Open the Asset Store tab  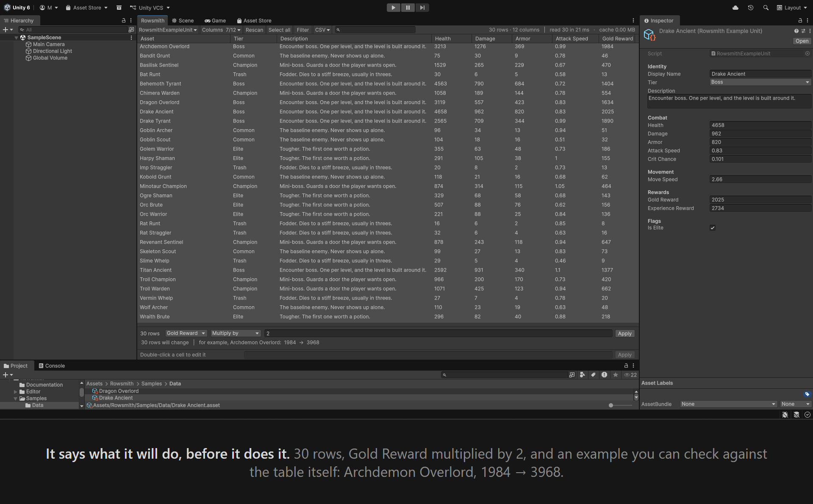tap(254, 20)
